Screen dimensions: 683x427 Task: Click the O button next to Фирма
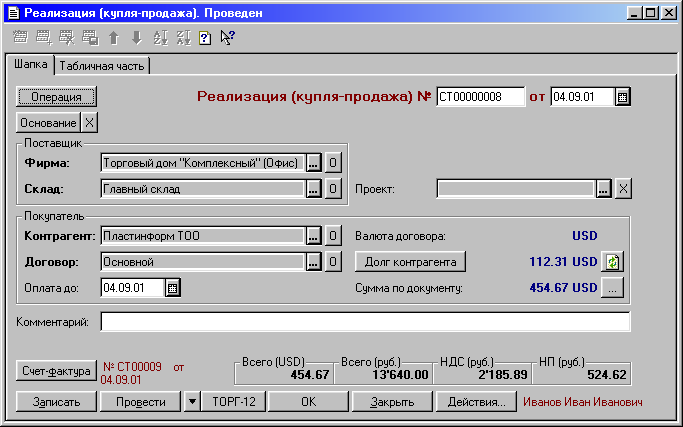[333, 163]
